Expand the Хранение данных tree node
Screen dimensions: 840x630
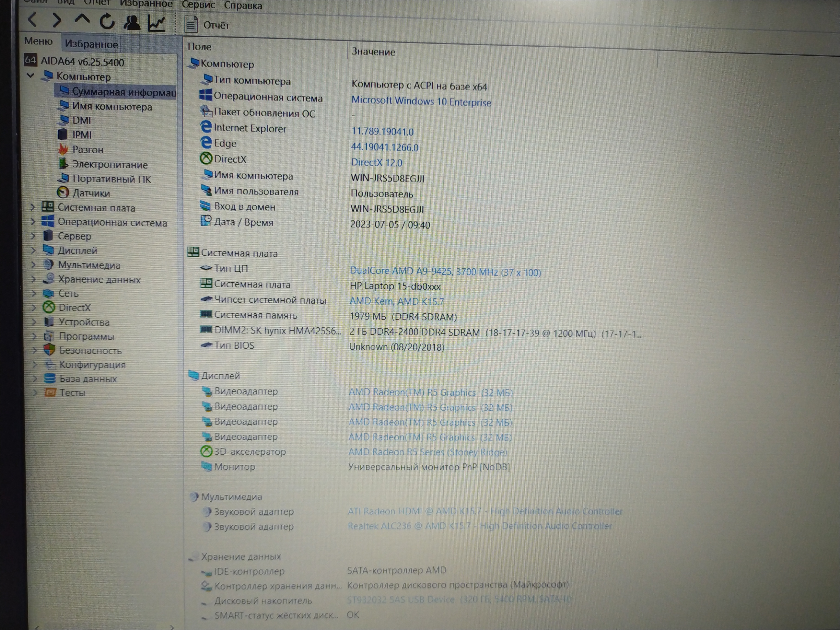point(34,279)
